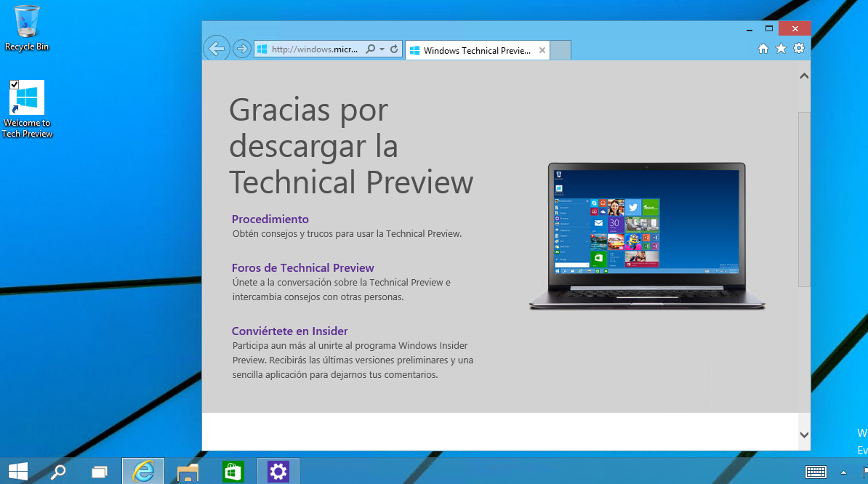Open the Internet Explorer home page icon

coord(763,49)
